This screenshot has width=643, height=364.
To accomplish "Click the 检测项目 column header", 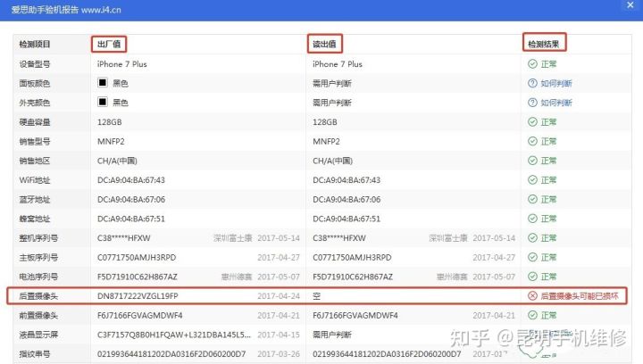I will coord(36,44).
